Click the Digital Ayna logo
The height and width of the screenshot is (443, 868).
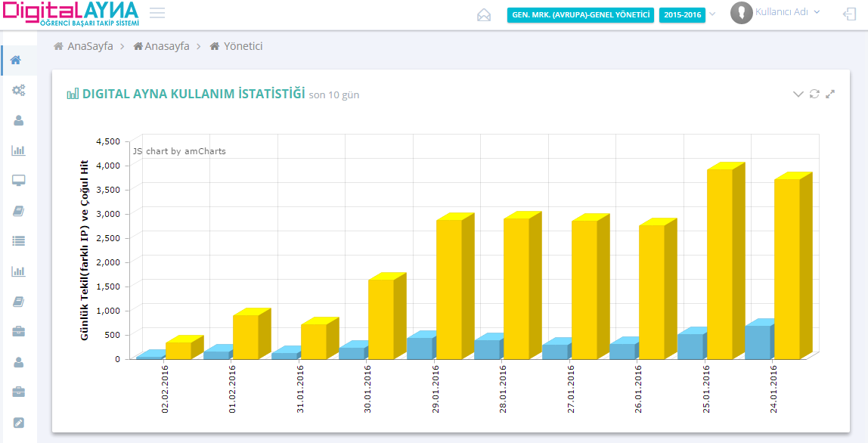(70, 14)
